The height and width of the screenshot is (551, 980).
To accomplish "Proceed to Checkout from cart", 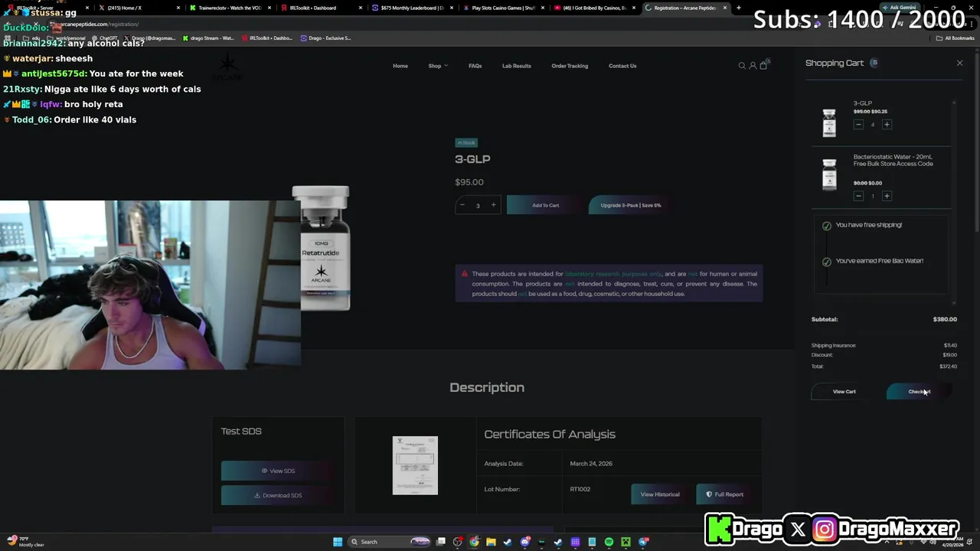I will [x=919, y=392].
